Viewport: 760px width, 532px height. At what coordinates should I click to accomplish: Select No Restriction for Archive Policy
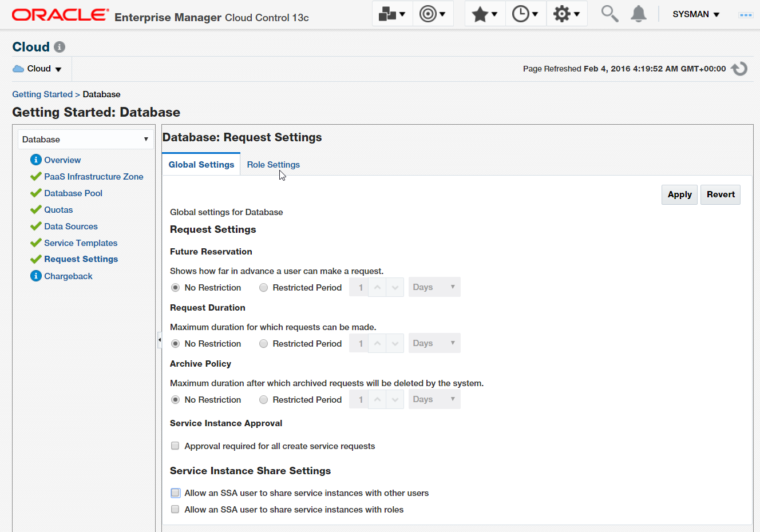click(x=175, y=400)
